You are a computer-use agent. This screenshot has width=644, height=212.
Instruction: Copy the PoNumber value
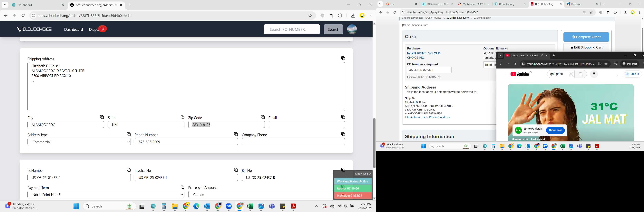pos(129,170)
